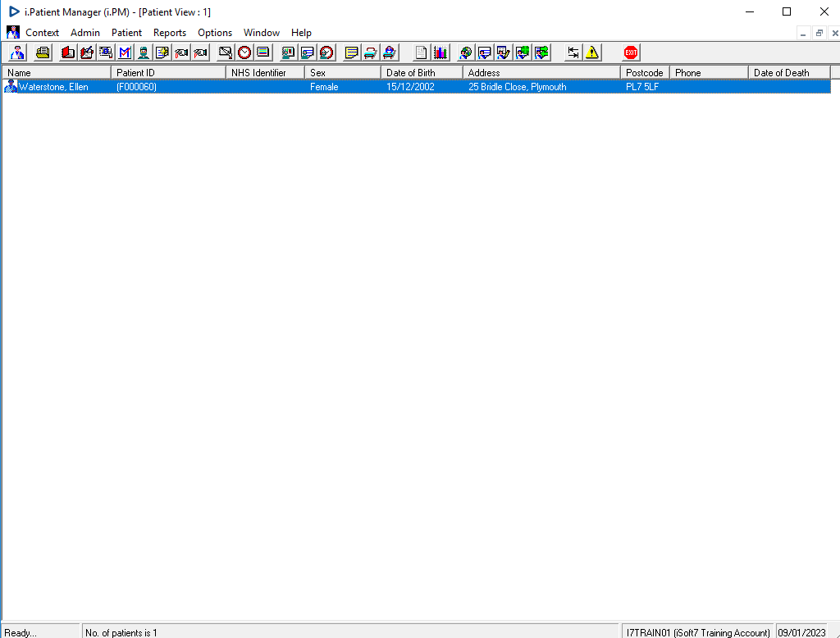Sort by the Name column header

(57, 72)
